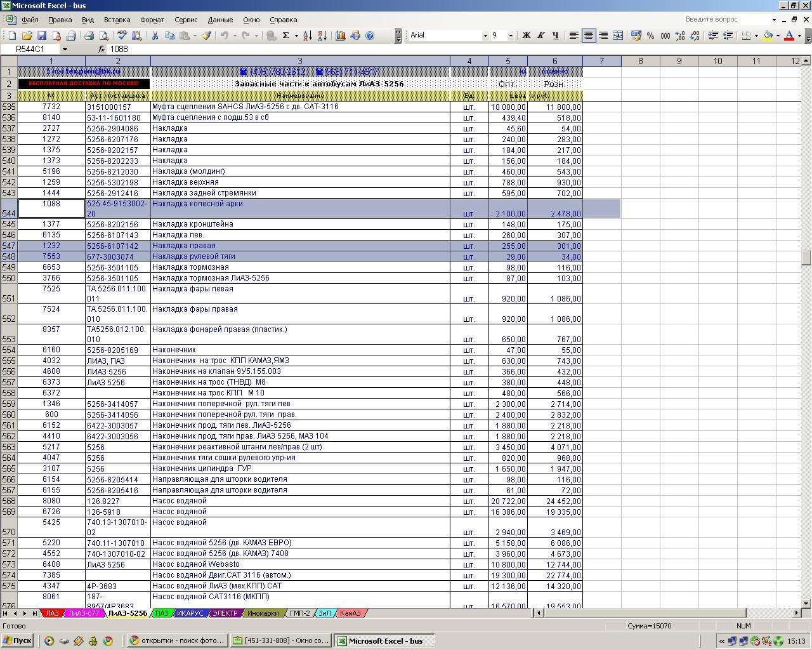Apply currency format icon
Image resolution: width=812 pixels, height=650 pixels.
[x=636, y=36]
